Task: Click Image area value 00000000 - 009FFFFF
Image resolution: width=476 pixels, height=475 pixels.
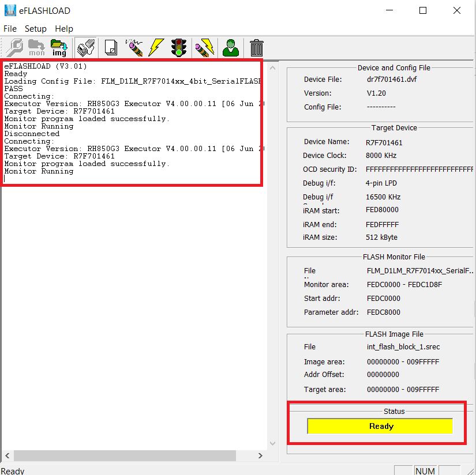Action: (403, 362)
